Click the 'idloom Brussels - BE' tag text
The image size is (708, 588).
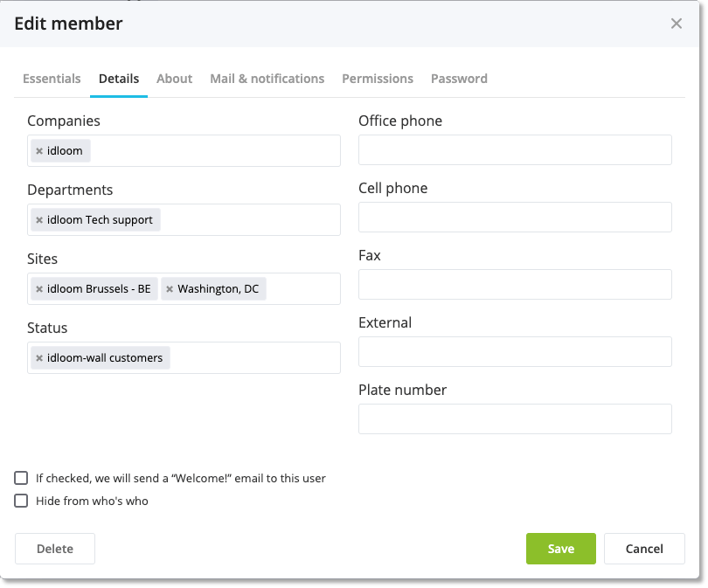(99, 289)
